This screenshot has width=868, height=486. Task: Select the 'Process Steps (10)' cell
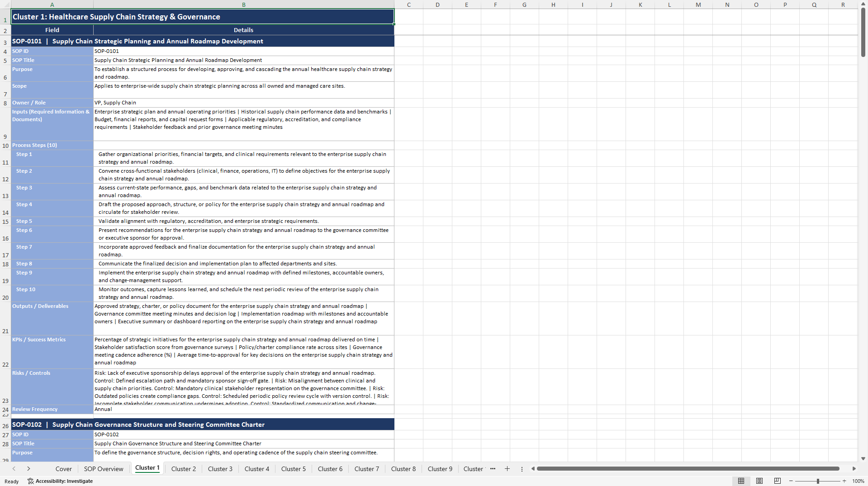pos(52,145)
